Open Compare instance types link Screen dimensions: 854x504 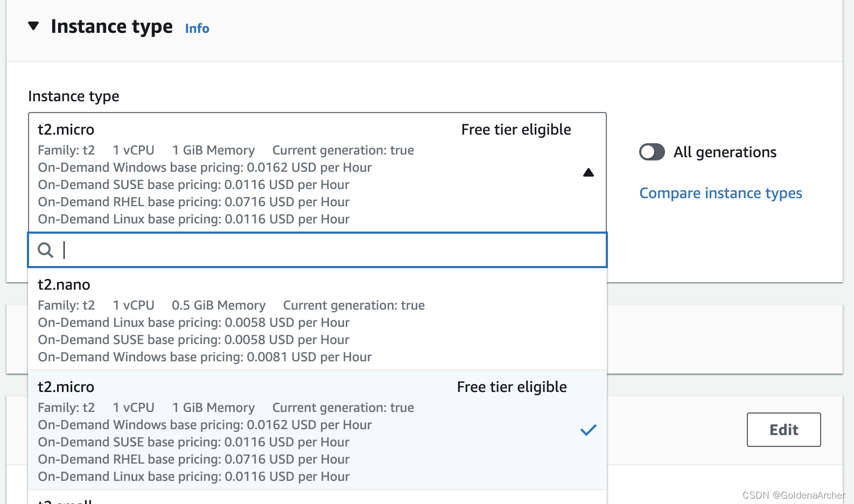720,193
